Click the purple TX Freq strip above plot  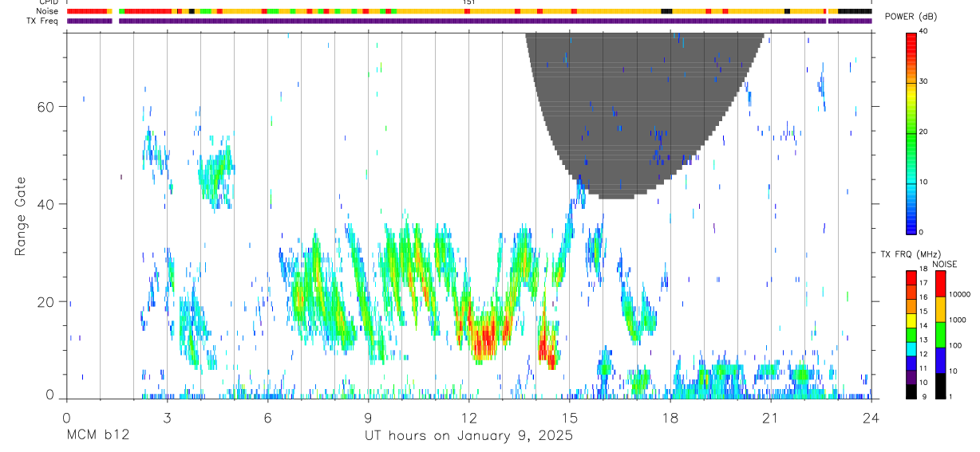[x=469, y=21]
